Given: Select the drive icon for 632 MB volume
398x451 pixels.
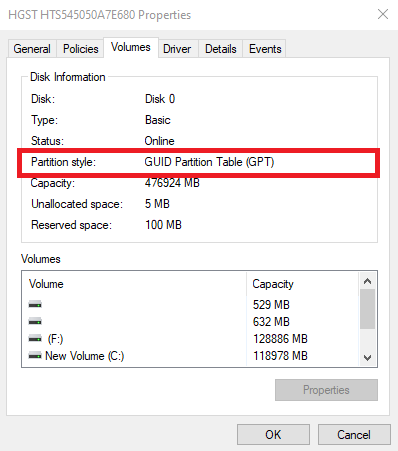Looking at the screenshot, I should (35, 321).
